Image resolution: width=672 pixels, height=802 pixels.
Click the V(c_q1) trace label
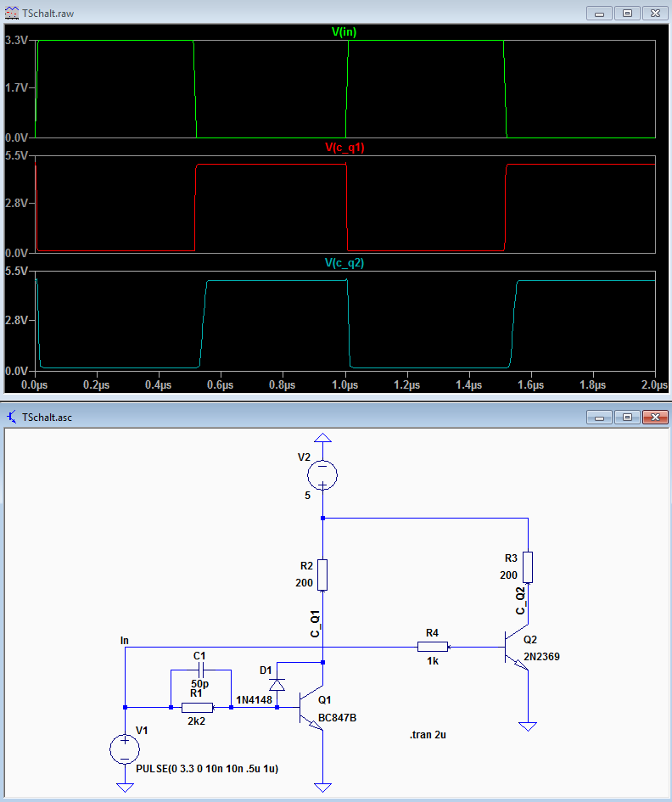344,148
